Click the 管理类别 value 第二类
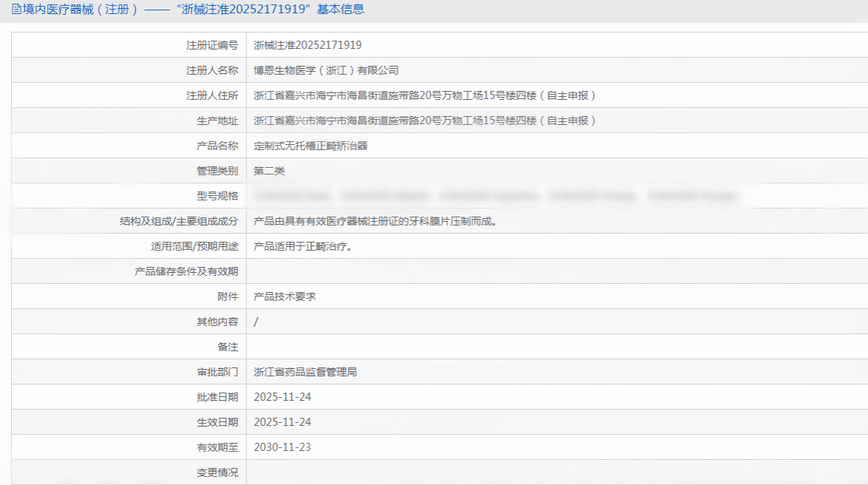Viewport: 868px width, 485px height. (269, 171)
